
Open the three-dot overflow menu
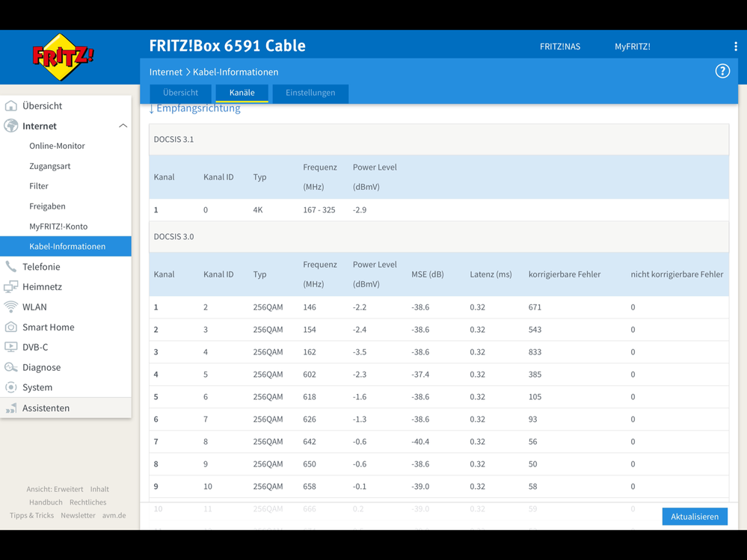pyautogui.click(x=736, y=46)
